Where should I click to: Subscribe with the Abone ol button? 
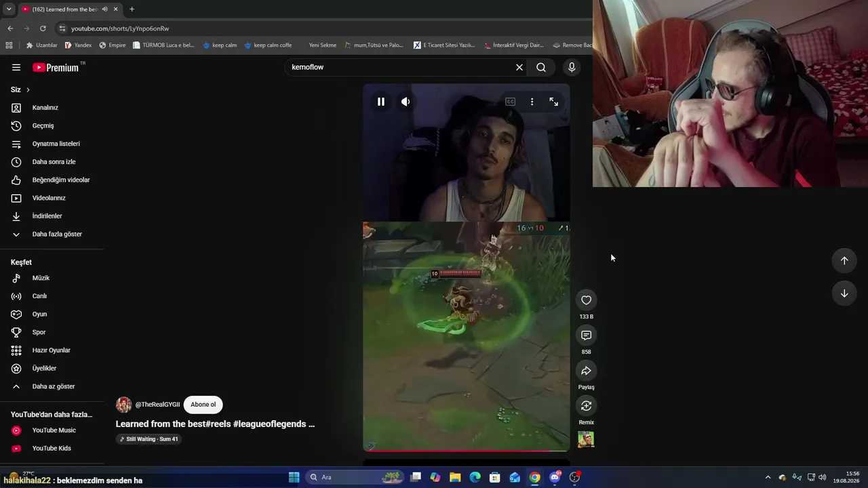(x=203, y=405)
